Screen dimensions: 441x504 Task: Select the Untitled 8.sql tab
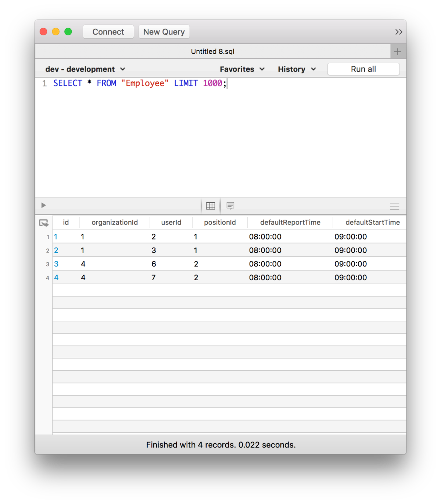click(x=212, y=51)
